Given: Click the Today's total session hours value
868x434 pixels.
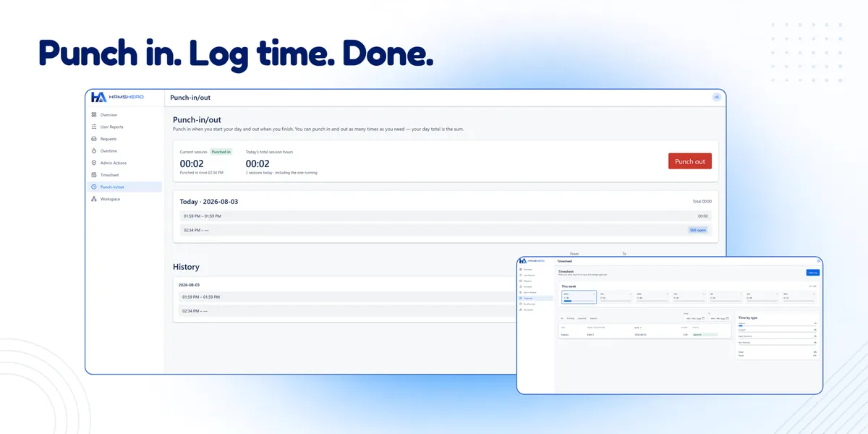Looking at the screenshot, I should coord(258,163).
